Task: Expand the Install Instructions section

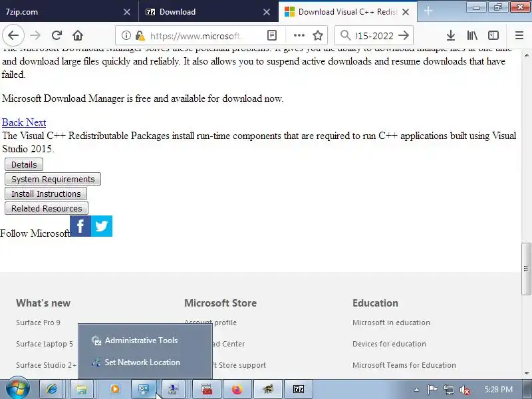Action: point(46,194)
